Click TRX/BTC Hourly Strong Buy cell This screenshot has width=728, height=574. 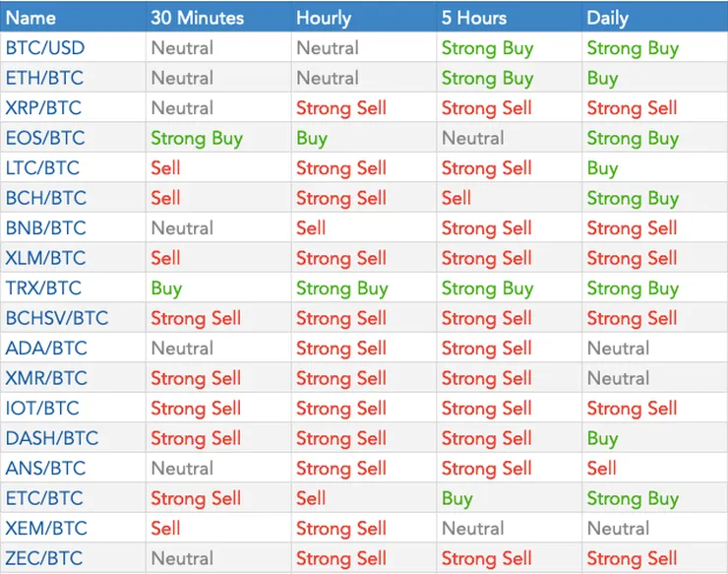(342, 288)
